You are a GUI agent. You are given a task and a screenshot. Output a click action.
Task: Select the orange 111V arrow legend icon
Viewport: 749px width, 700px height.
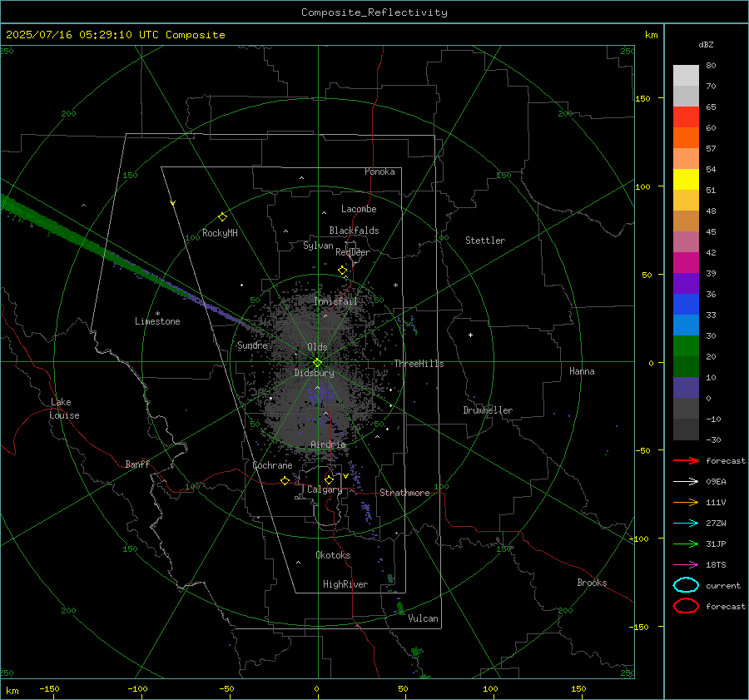click(x=686, y=502)
